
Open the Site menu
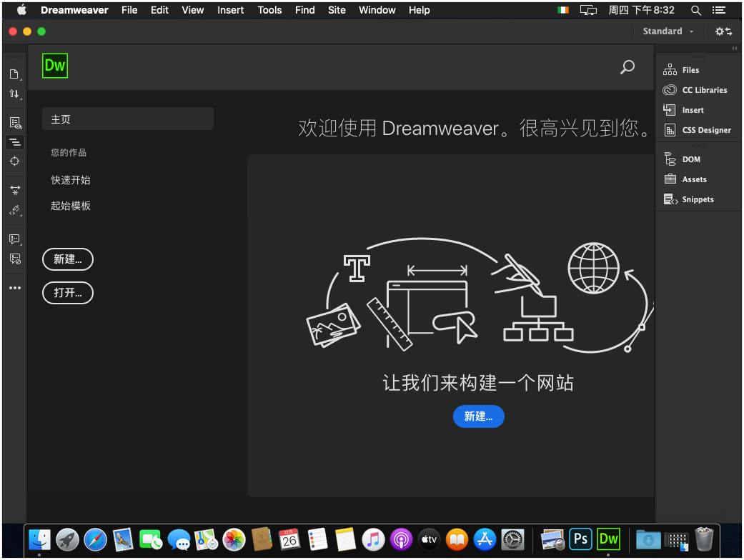coord(337,10)
